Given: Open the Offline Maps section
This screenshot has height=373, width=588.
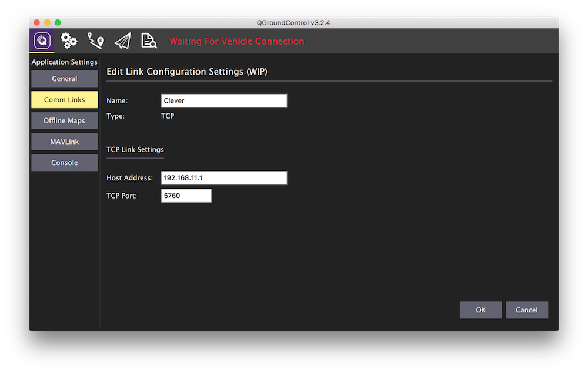Looking at the screenshot, I should (x=64, y=120).
